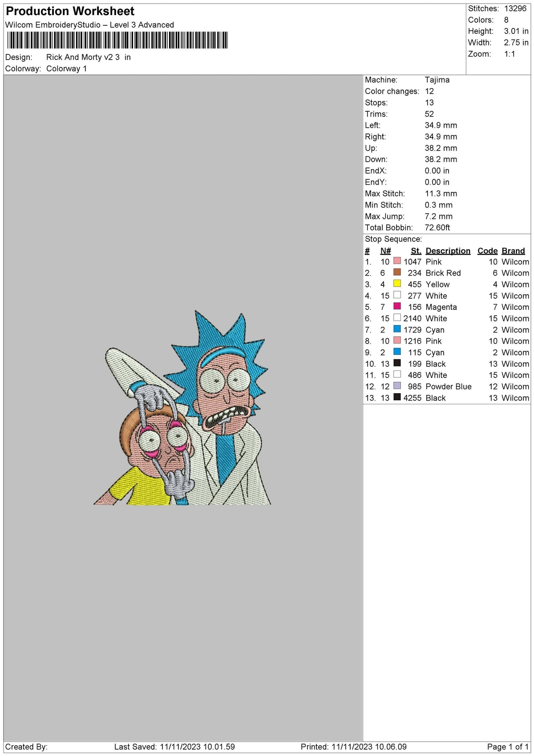Image resolution: width=534 pixels, height=756 pixels.
Task: Click the Pink swatch in row 1
Action: pos(397,261)
